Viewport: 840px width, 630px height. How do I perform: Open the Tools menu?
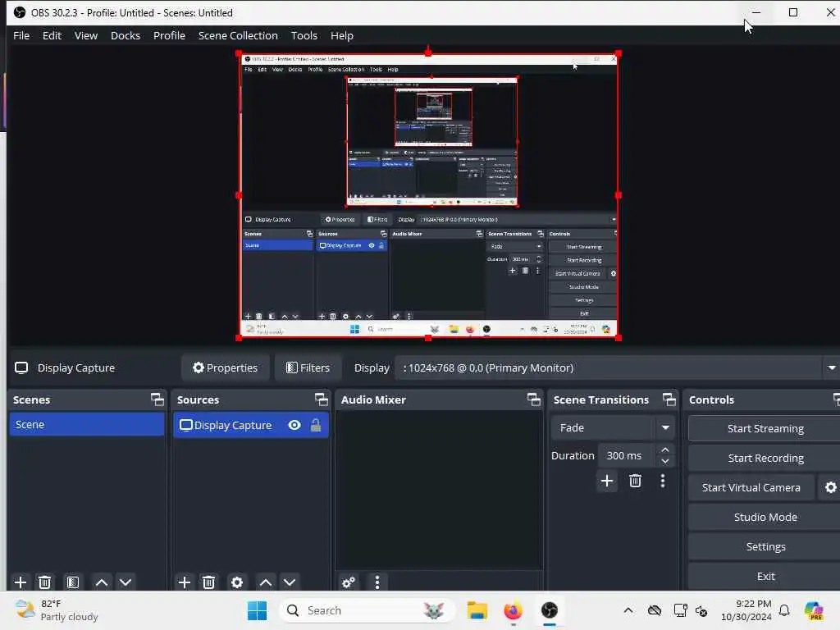[304, 35]
